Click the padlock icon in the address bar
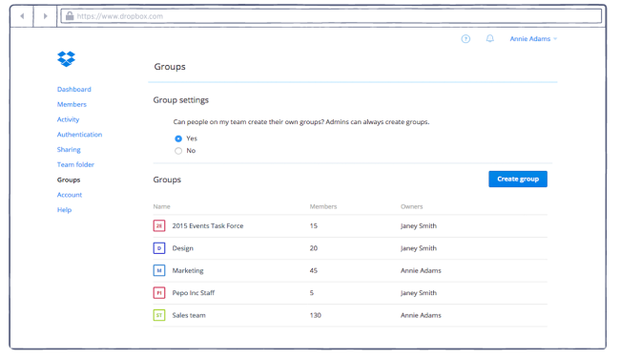The height and width of the screenshot is (360, 620). tap(70, 16)
